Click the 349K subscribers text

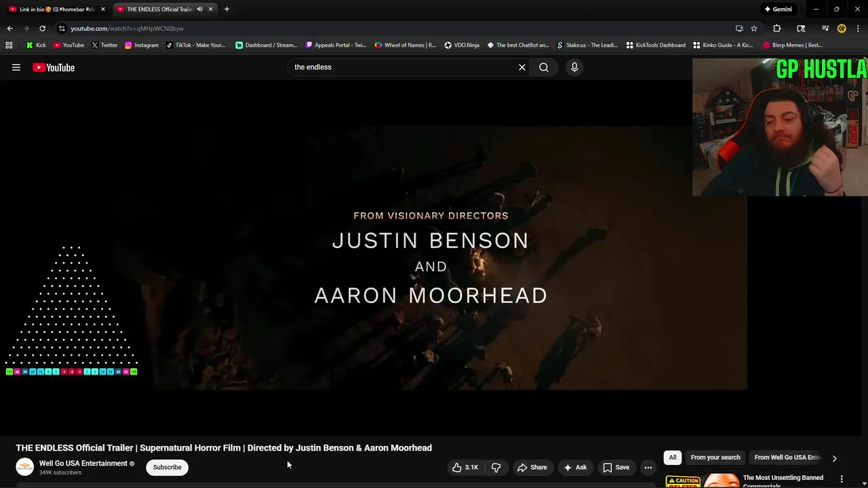point(60,472)
